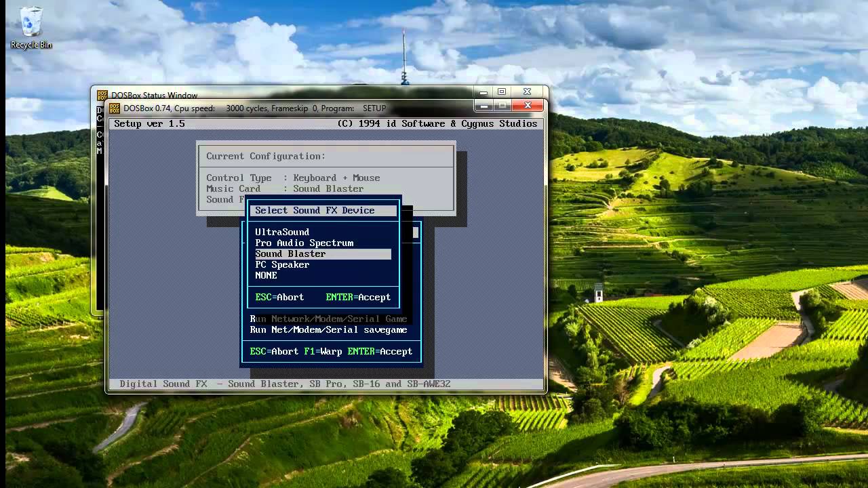Choose PC Speaker option
This screenshot has width=868, height=488.
(x=282, y=264)
